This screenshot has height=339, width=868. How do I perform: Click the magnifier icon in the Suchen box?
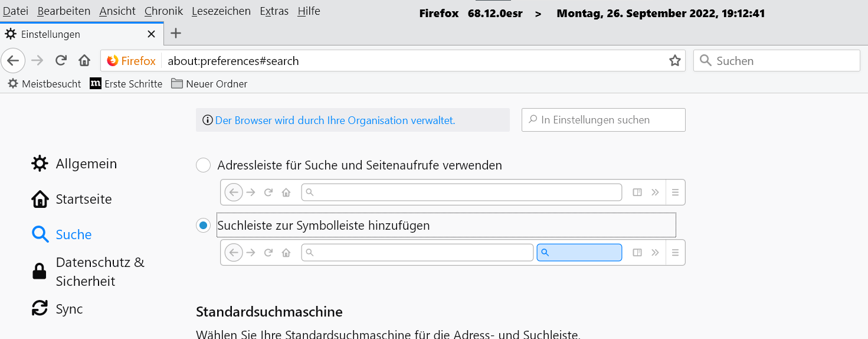click(705, 60)
